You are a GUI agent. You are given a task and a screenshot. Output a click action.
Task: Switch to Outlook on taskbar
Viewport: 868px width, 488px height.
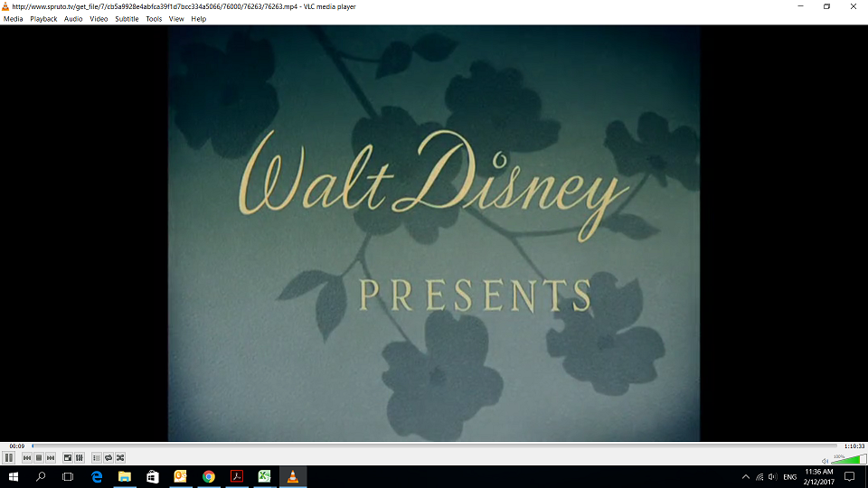pos(181,476)
